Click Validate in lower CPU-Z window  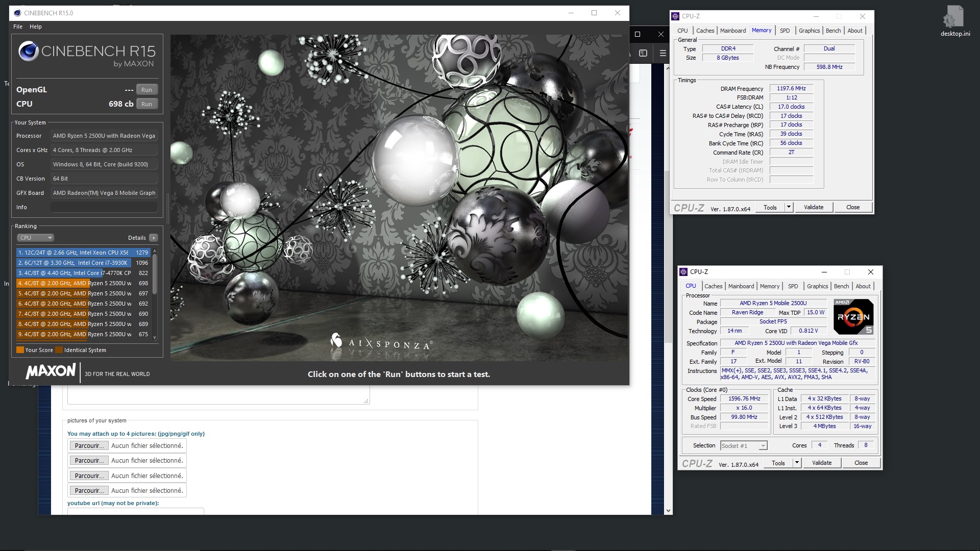pyautogui.click(x=822, y=463)
